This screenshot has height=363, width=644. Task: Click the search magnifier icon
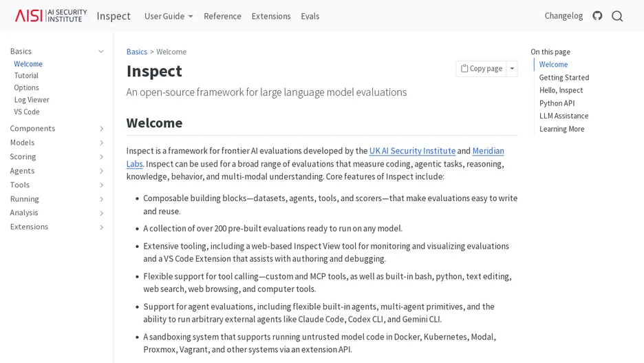pyautogui.click(x=617, y=16)
